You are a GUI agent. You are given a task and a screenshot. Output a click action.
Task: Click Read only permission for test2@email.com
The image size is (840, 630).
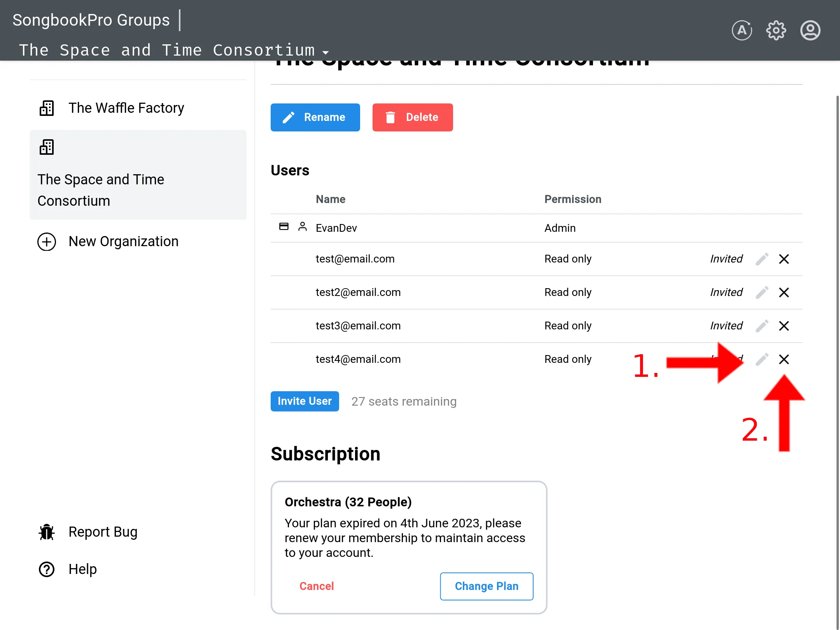pos(568,292)
